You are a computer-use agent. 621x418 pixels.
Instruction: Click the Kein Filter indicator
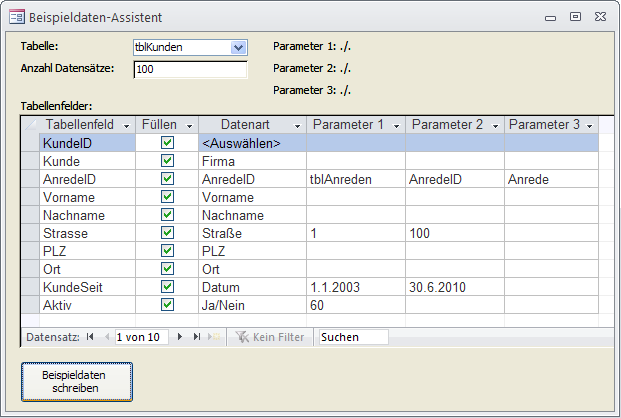coord(269,337)
